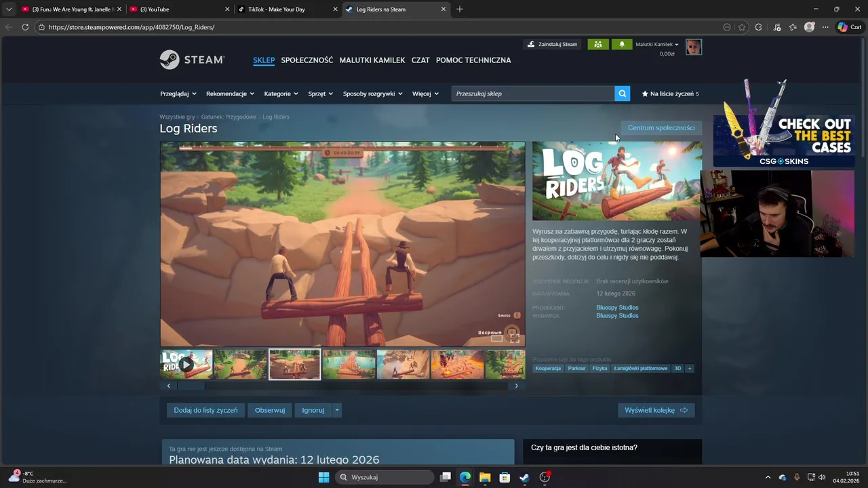Click the Parkour tag

coord(576,368)
